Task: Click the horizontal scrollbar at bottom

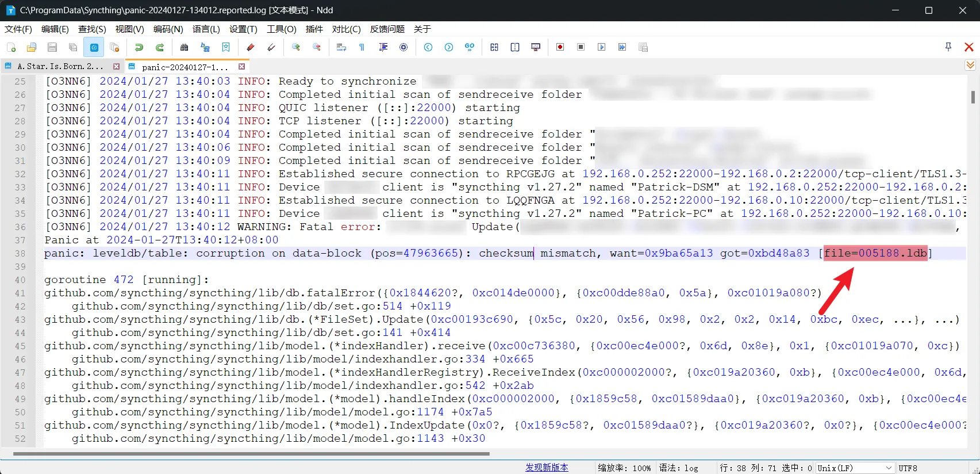Action: (251, 454)
